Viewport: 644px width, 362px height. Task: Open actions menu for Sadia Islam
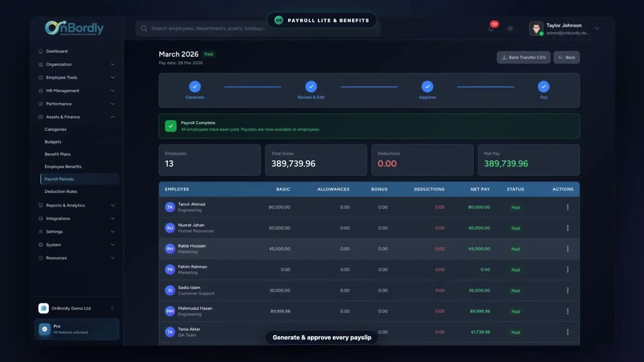568,290
